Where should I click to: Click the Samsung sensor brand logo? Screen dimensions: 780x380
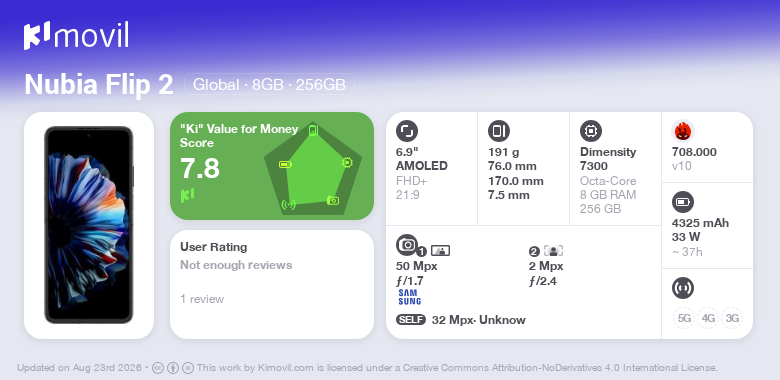[409, 297]
